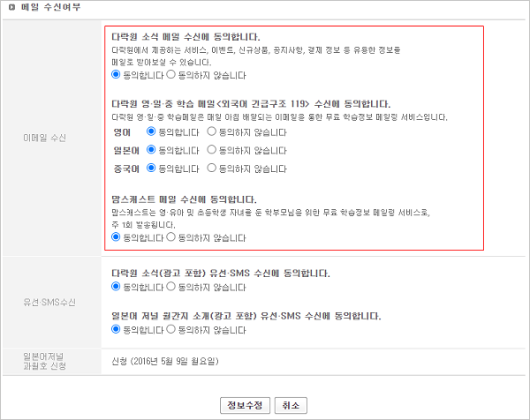Decline 다락원 소식 유선·SMS 수신
This screenshot has height=420, width=530.
[x=171, y=287]
